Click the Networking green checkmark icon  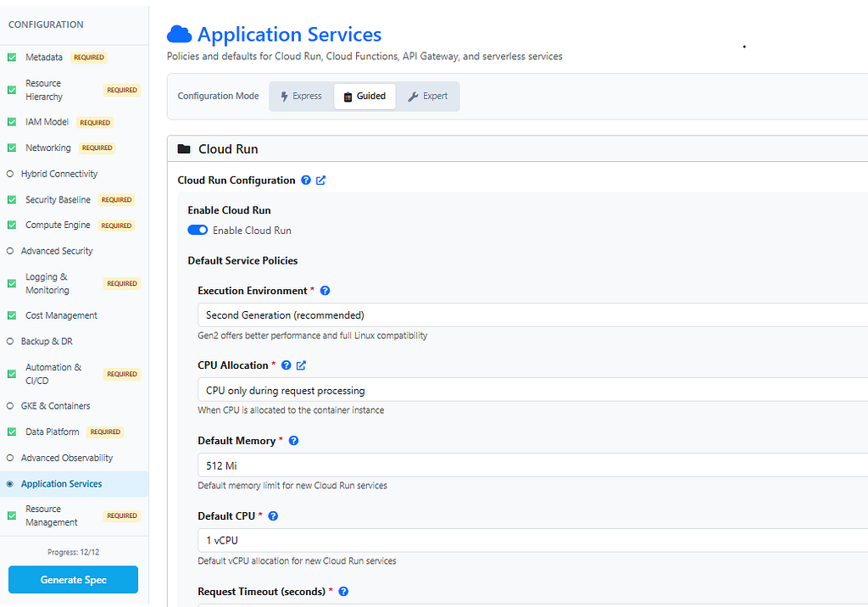(12, 148)
